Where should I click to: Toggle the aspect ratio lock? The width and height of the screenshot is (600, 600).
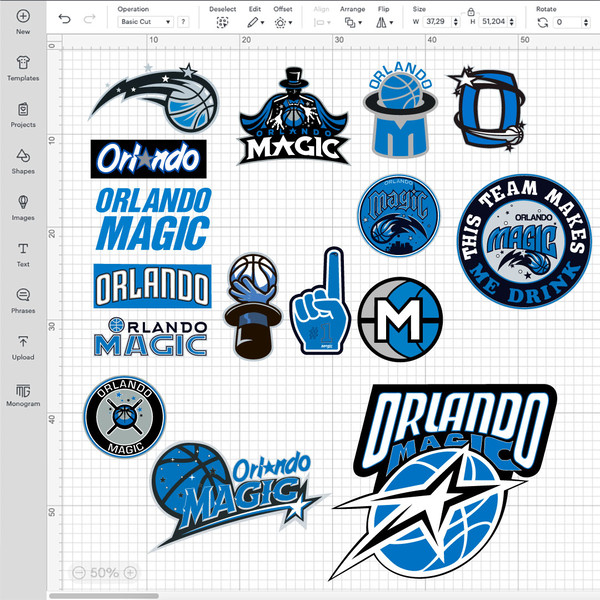click(x=471, y=12)
